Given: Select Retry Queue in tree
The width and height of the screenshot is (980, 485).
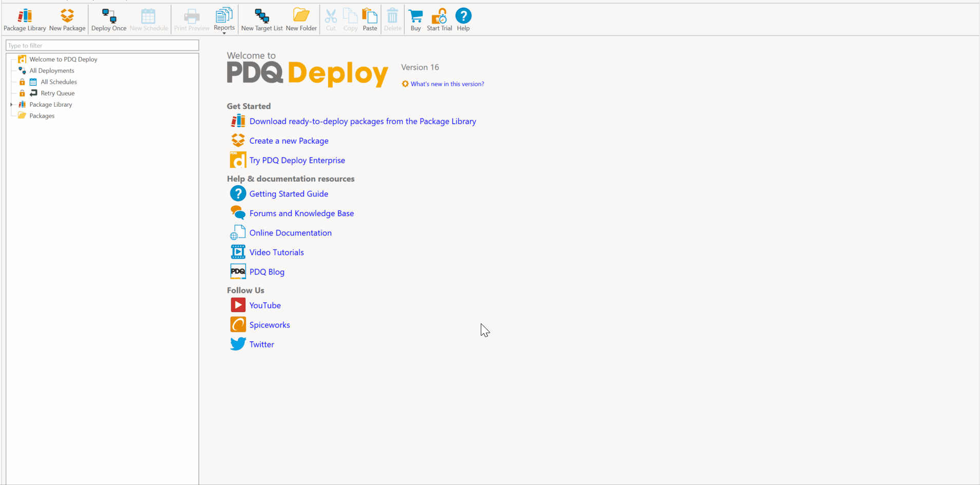Looking at the screenshot, I should click(x=58, y=93).
